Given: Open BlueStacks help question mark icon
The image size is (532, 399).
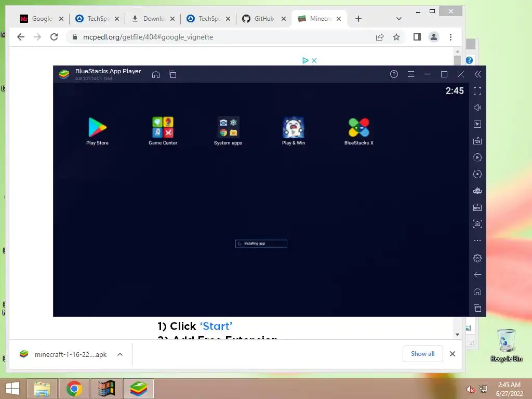Looking at the screenshot, I should tap(394, 74).
